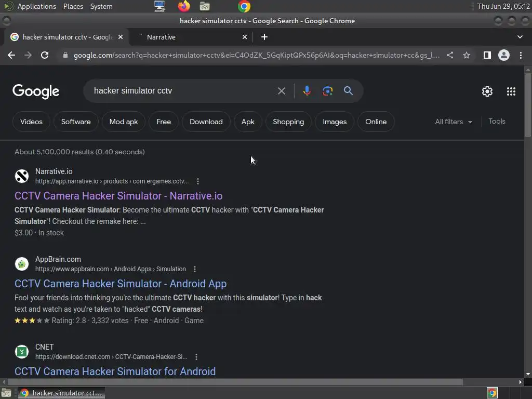Apply the Apk filter chip
Image resolution: width=532 pixels, height=399 pixels.
tap(248, 122)
